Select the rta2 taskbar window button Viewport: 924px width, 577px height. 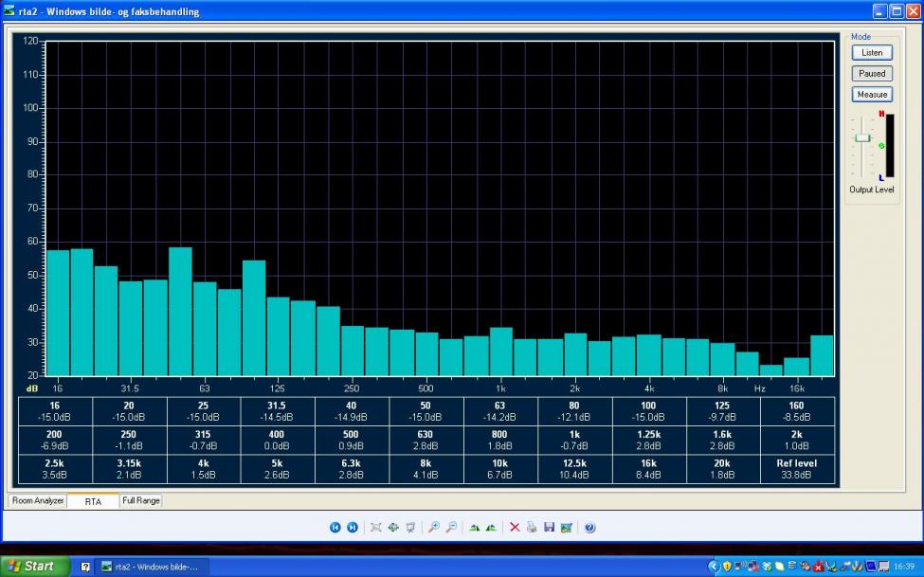click(152, 566)
